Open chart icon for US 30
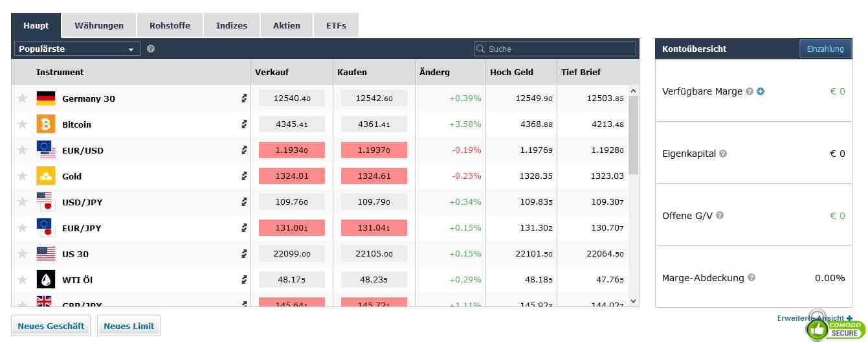The height and width of the screenshot is (344, 868). pyautogui.click(x=244, y=254)
